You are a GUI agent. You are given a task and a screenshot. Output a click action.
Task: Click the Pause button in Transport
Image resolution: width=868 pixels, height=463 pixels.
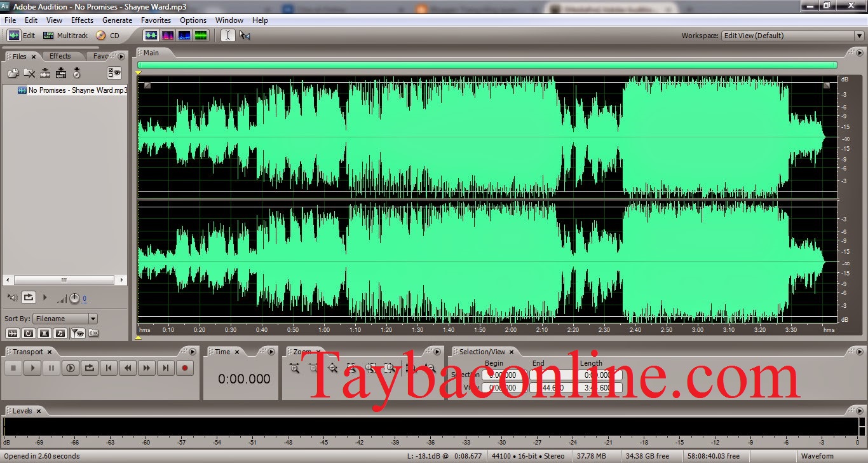tap(51, 368)
